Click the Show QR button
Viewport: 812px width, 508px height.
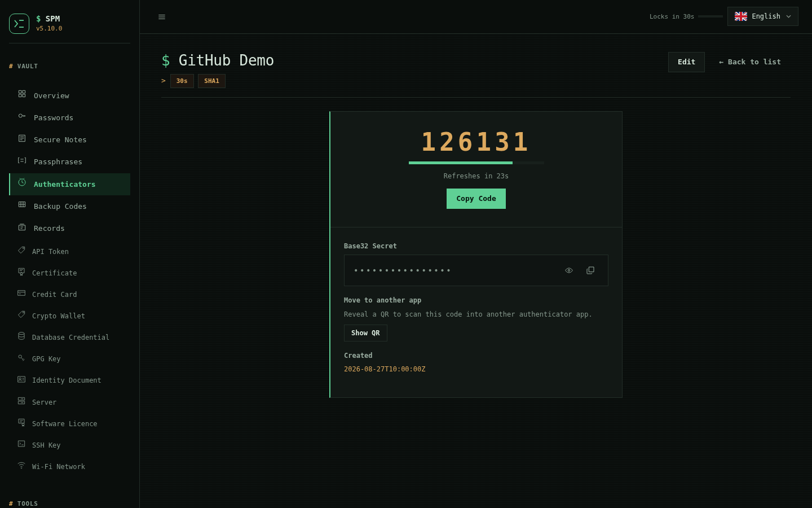[365, 333]
